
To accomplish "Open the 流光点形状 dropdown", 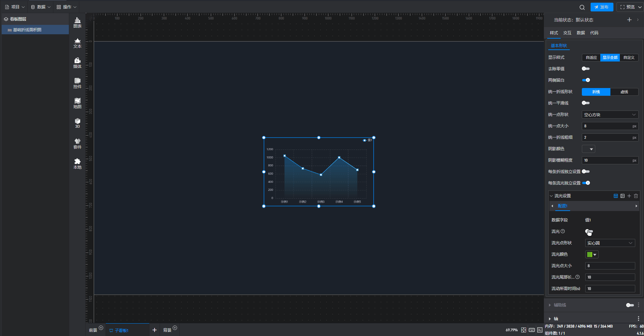I will click(x=610, y=243).
